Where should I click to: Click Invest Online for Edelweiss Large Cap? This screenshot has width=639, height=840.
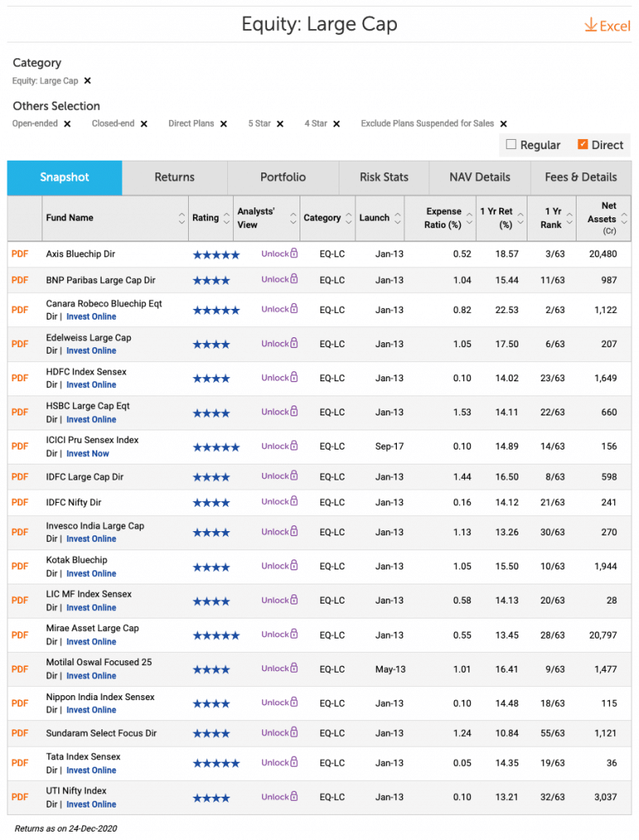[x=91, y=350]
